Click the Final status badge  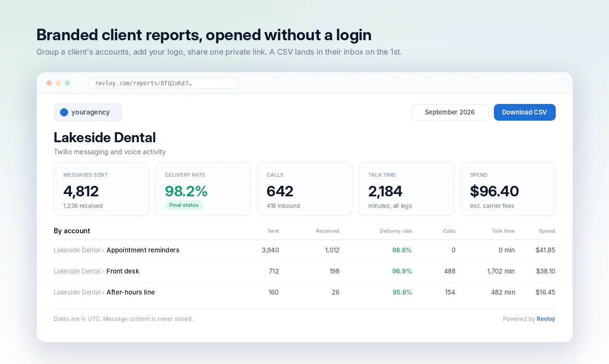[184, 205]
